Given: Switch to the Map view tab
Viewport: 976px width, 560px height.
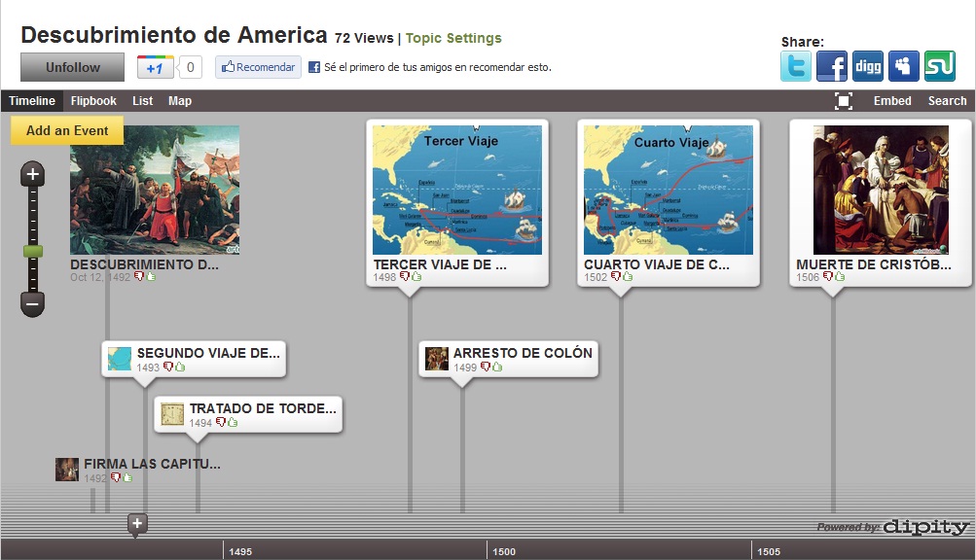Looking at the screenshot, I should pyautogui.click(x=180, y=101).
